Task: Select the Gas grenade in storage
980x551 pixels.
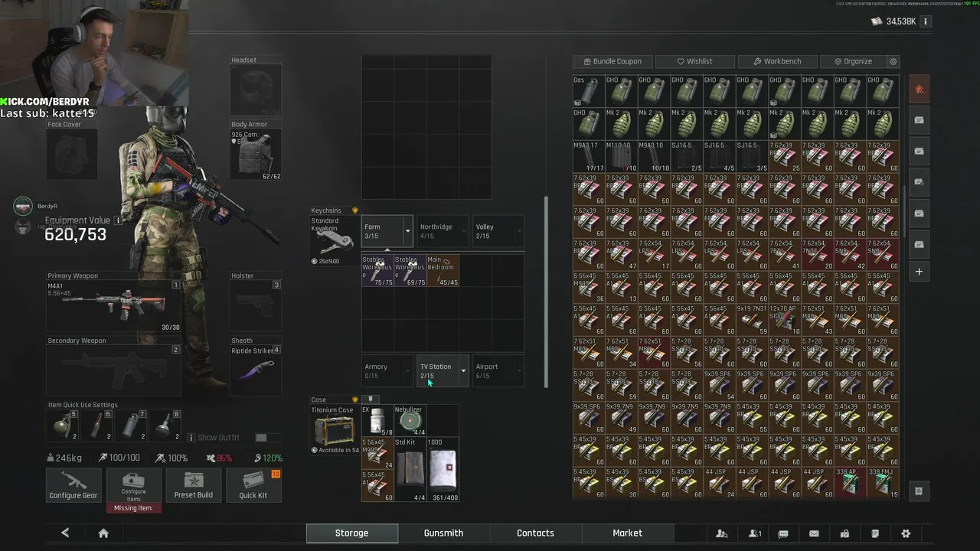Action: coord(589,91)
